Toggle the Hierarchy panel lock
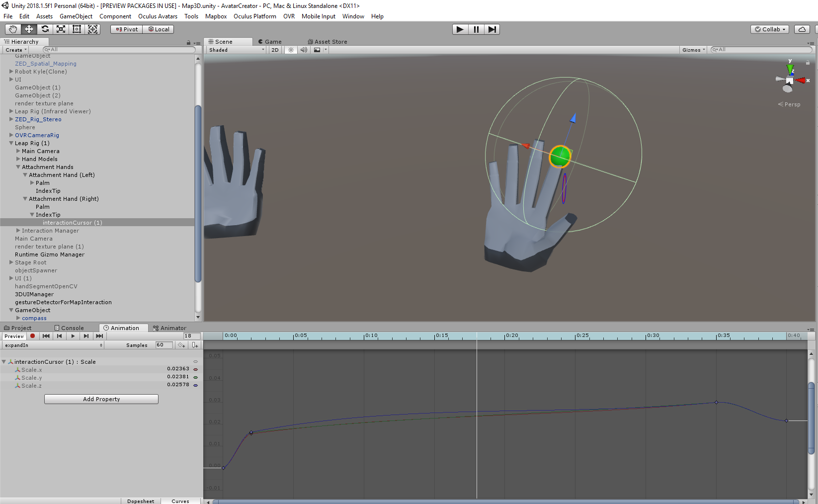818x504 pixels. (188, 43)
